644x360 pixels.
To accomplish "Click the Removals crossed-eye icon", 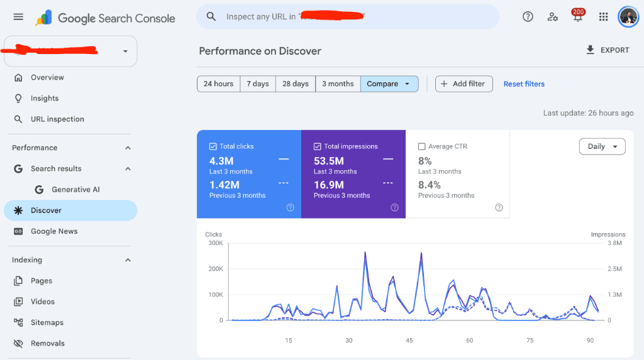I will coord(18,343).
